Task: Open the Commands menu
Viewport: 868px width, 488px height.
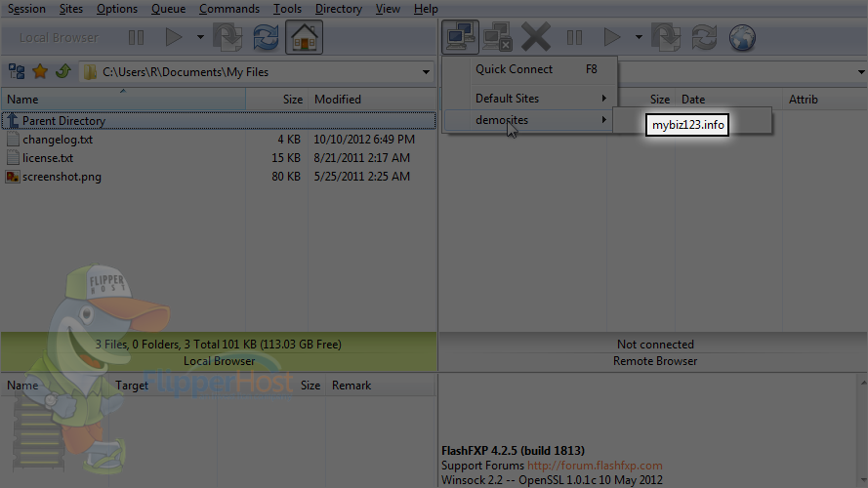Action: [x=229, y=9]
